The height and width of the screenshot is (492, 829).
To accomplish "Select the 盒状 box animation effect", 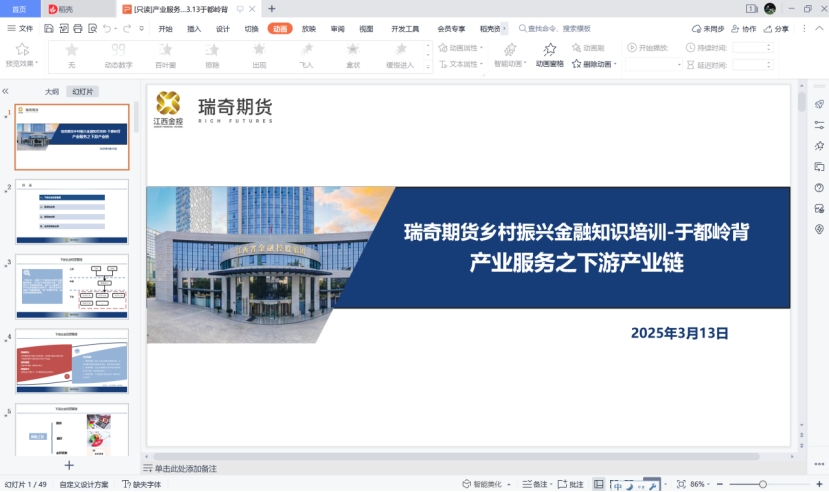I will (x=353, y=55).
